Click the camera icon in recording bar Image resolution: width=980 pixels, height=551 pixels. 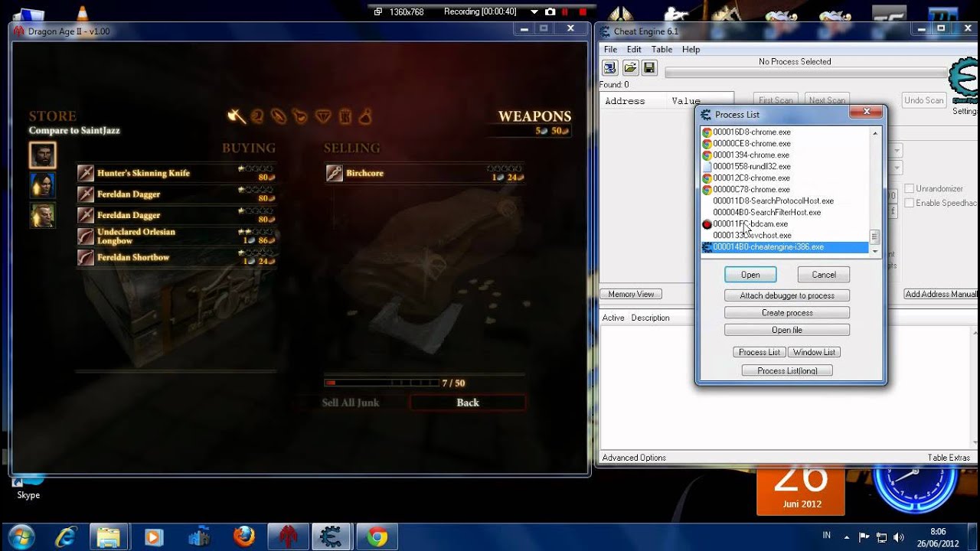550,11
